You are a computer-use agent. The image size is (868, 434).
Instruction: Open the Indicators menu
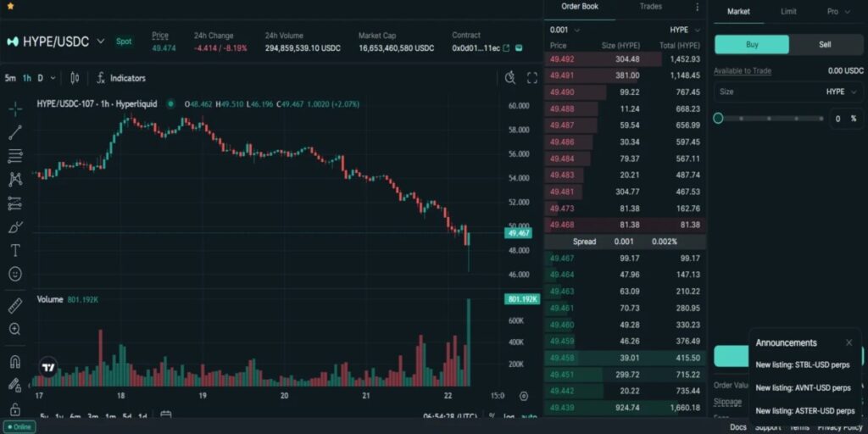click(x=120, y=78)
